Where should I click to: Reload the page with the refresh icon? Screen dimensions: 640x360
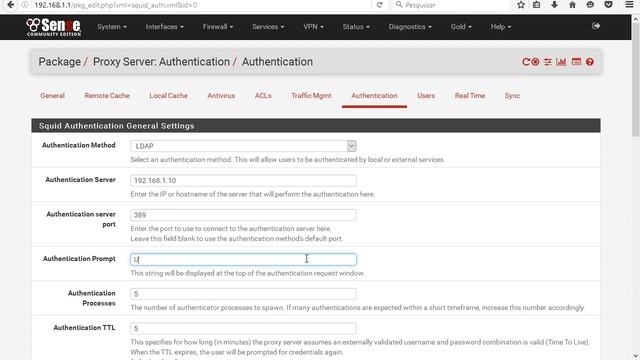[380, 5]
